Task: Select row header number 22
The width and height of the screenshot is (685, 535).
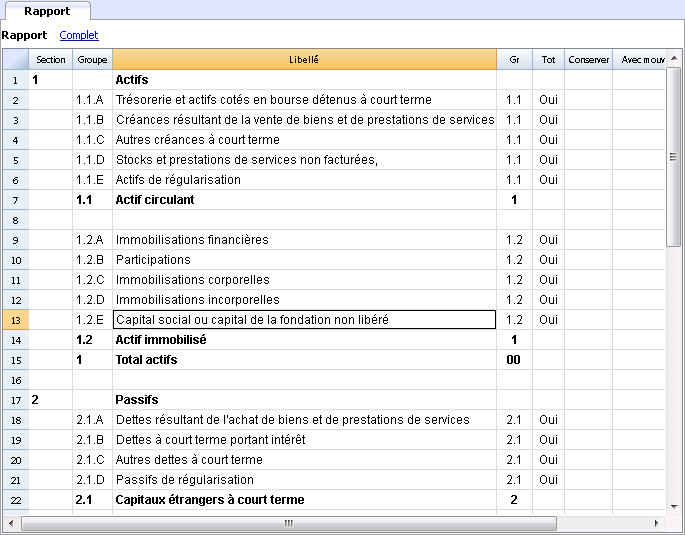Action: click(x=16, y=500)
